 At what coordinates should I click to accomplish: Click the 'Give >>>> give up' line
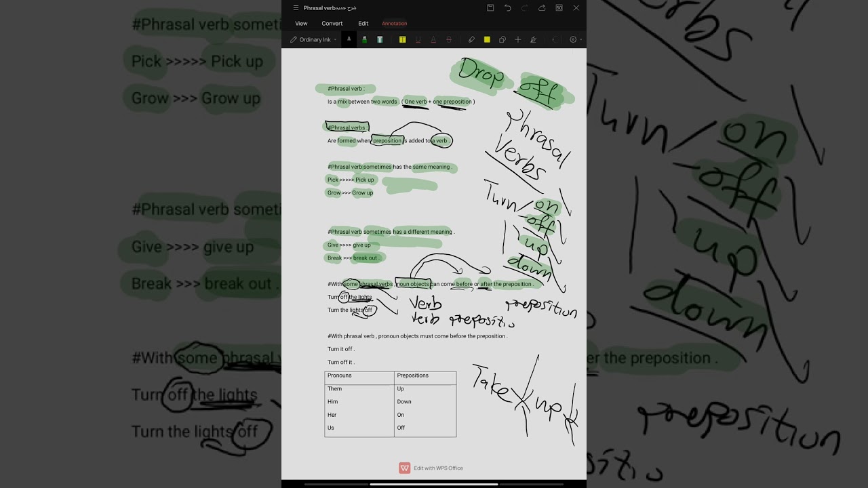349,245
